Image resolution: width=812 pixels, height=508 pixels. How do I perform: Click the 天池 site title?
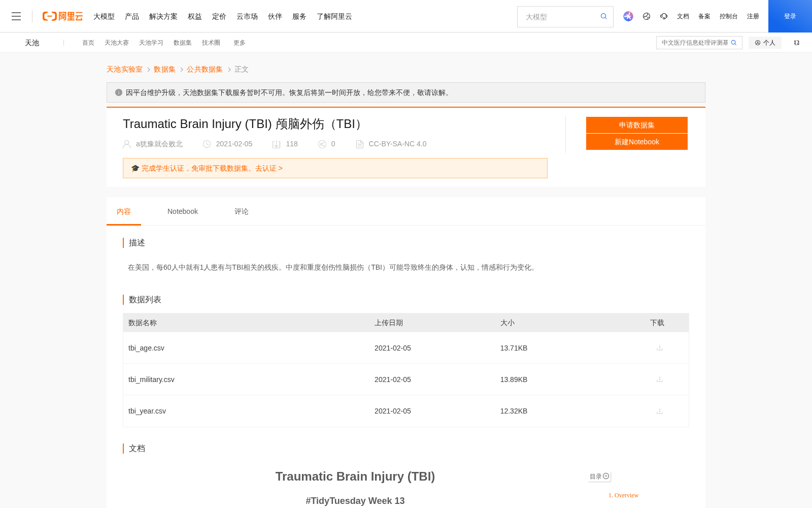pos(32,43)
